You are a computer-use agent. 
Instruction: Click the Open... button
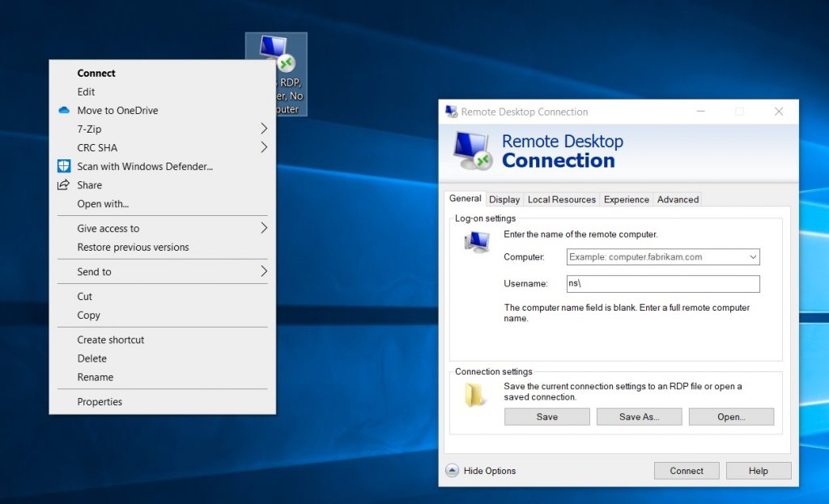tap(731, 417)
